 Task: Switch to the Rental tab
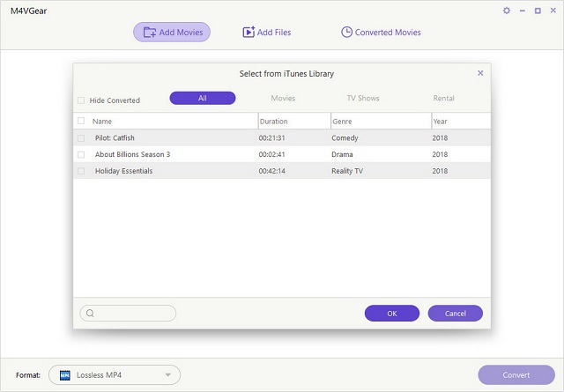[443, 98]
